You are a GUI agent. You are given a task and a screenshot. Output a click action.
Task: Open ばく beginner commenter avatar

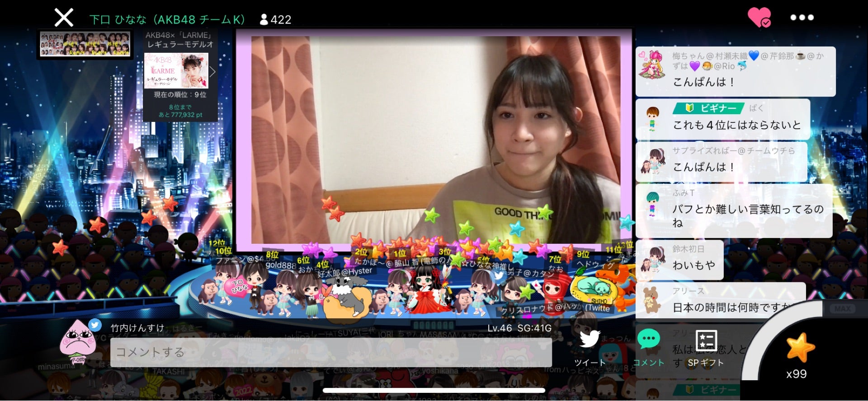tap(652, 118)
